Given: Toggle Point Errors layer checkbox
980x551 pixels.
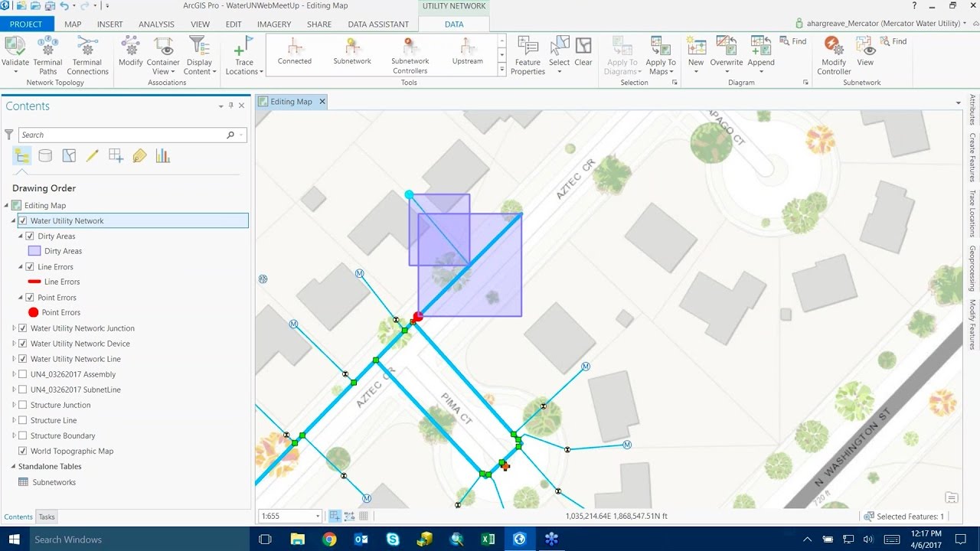Looking at the screenshot, I should point(30,297).
